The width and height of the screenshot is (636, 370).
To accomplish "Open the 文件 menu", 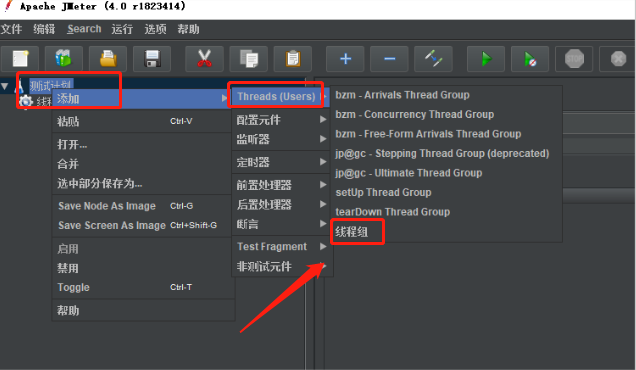I will pyautogui.click(x=11, y=29).
